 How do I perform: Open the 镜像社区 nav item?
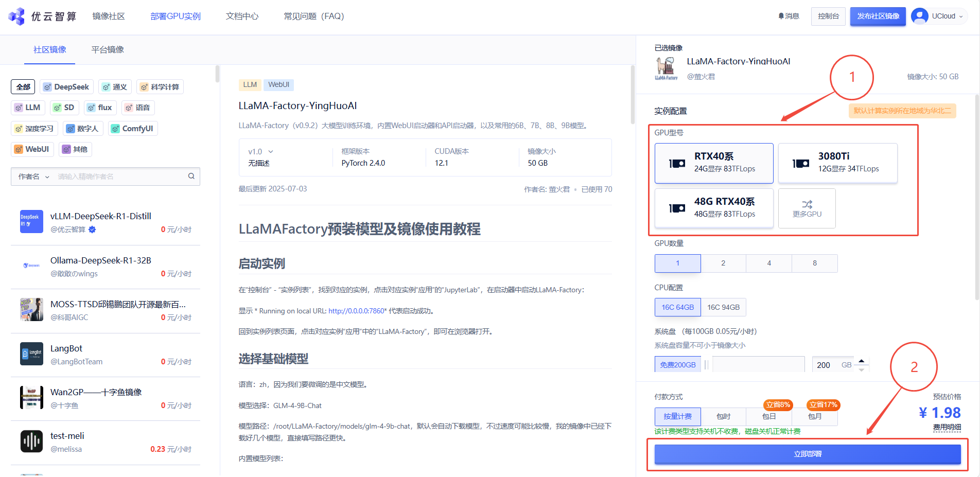(x=109, y=16)
